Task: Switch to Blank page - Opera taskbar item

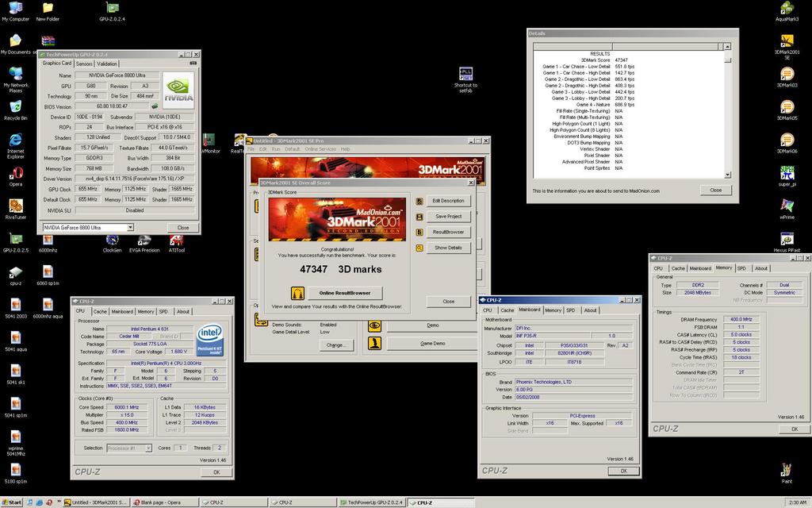Action: point(165,502)
